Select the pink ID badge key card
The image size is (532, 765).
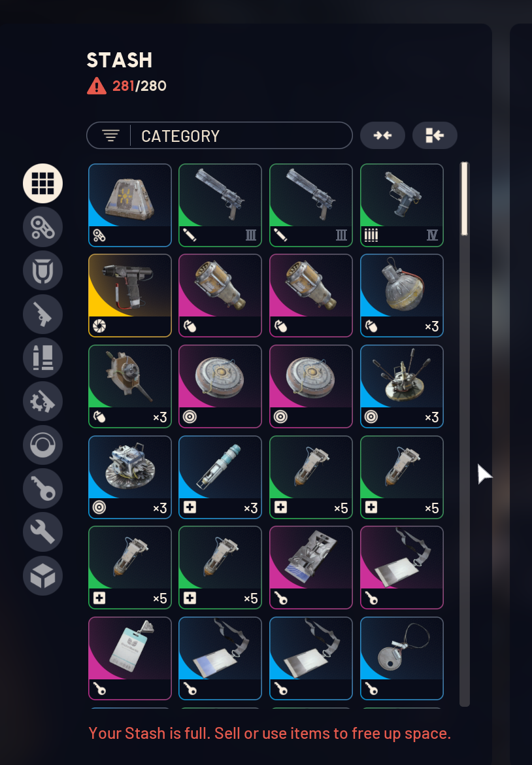coord(130,658)
